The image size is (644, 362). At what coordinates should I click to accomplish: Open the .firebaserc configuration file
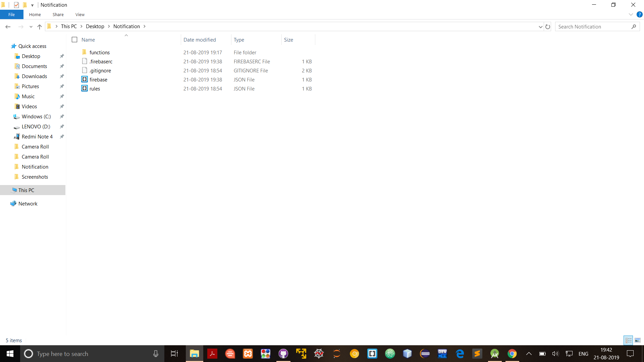[101, 61]
